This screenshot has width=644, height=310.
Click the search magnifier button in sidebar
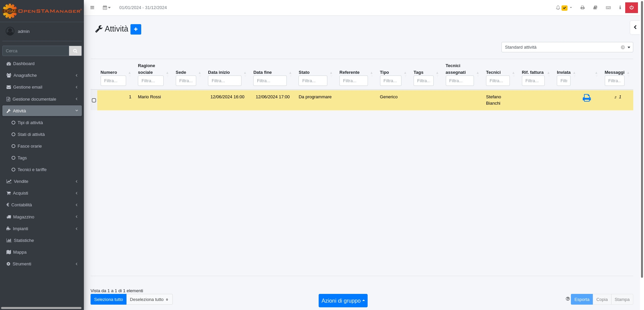[75, 51]
